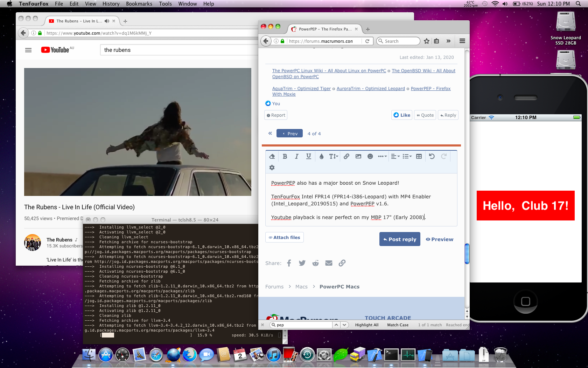Open the hamburger menu in forum browser
The height and width of the screenshot is (368, 588).
[462, 41]
